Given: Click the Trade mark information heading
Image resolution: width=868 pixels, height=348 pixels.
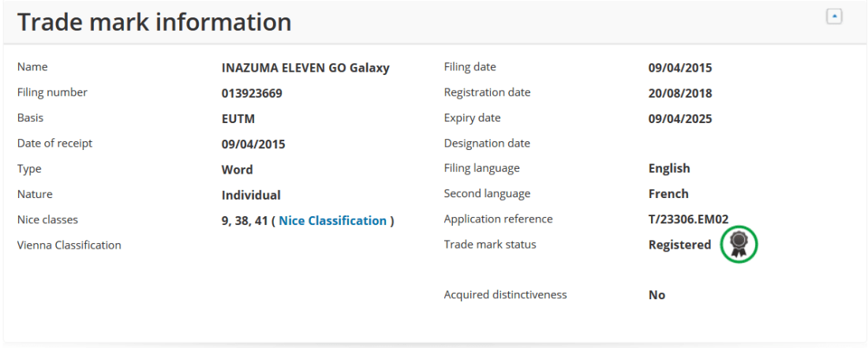Looking at the screenshot, I should pyautogui.click(x=155, y=22).
